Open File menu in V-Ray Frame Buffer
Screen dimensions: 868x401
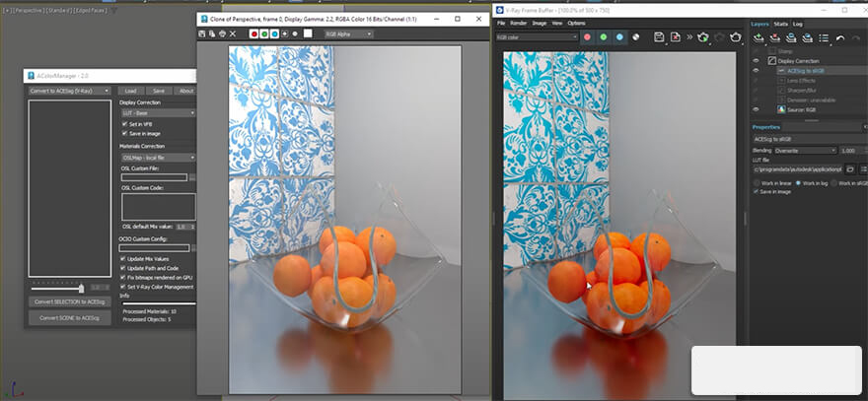point(501,24)
